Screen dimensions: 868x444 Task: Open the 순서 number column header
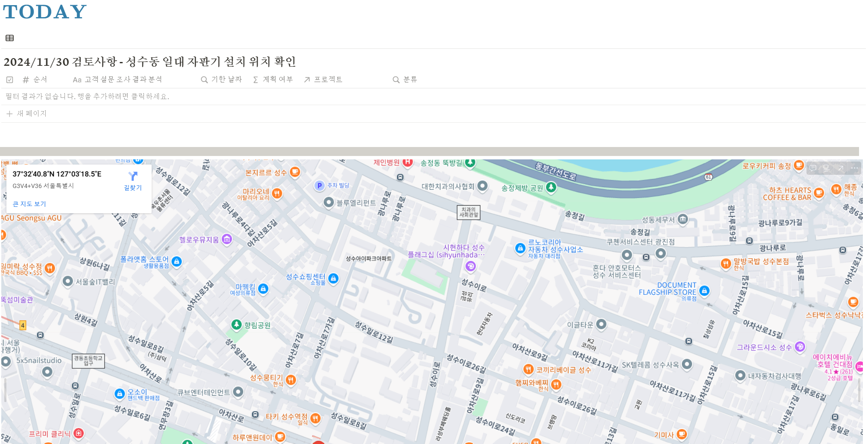click(x=35, y=79)
